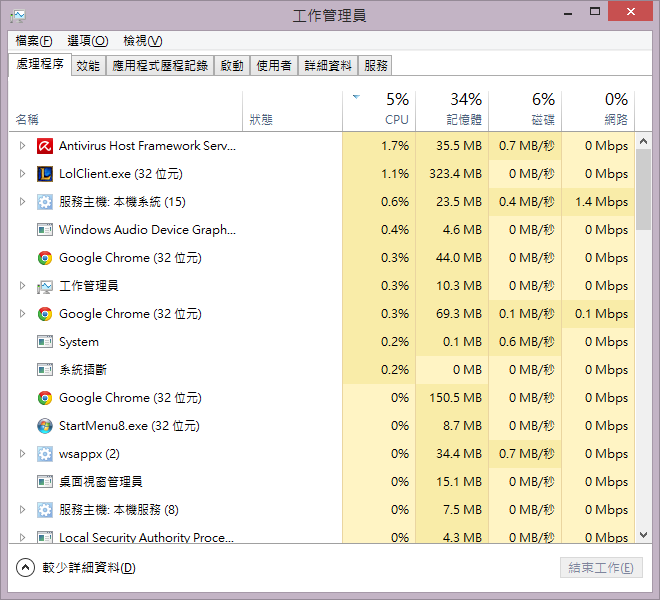Select the wsappx (2) row name
660x600 pixels.
point(89,454)
